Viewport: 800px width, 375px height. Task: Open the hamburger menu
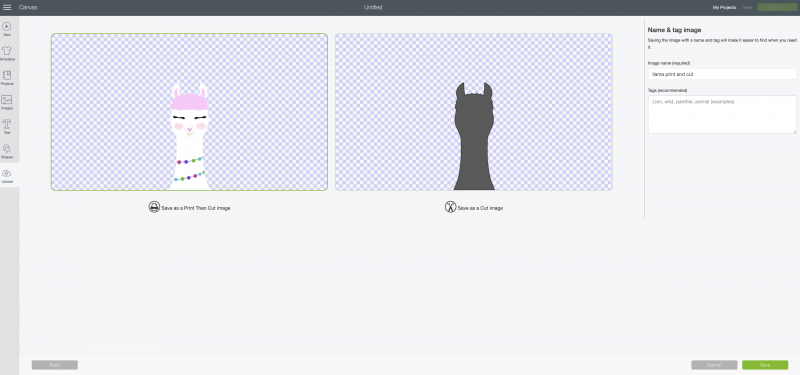point(7,8)
